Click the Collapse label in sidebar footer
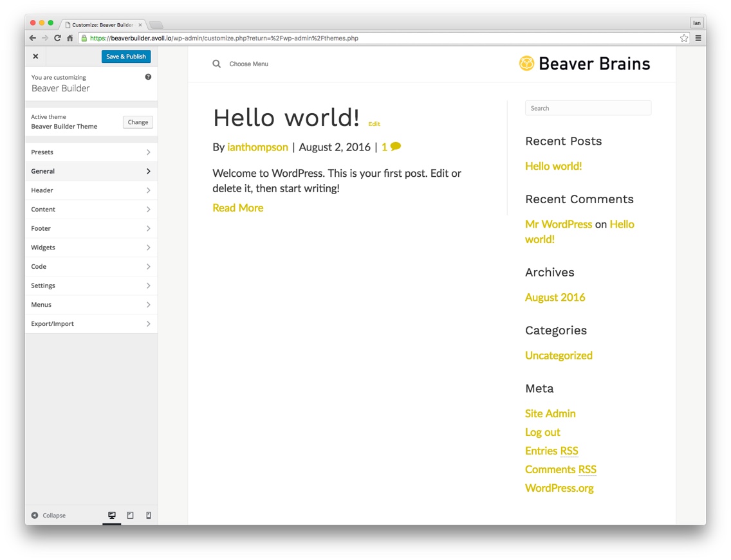This screenshot has width=731, height=560. (x=54, y=515)
